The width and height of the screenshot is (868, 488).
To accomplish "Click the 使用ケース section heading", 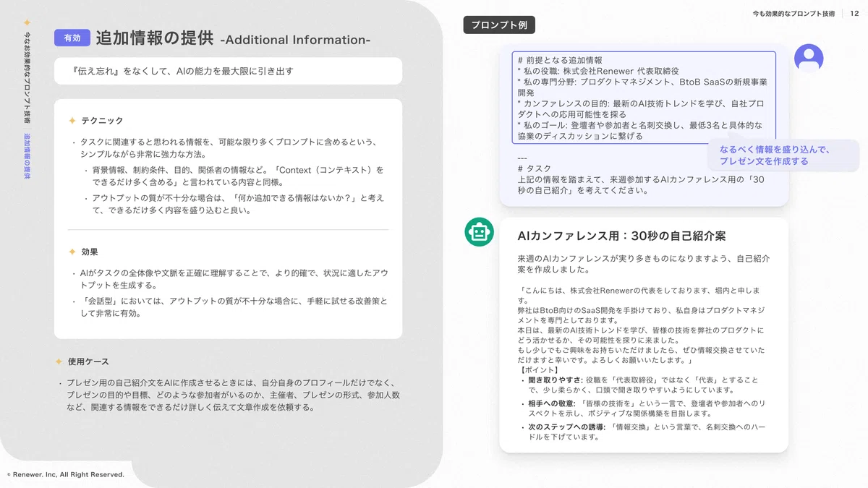I will (88, 361).
